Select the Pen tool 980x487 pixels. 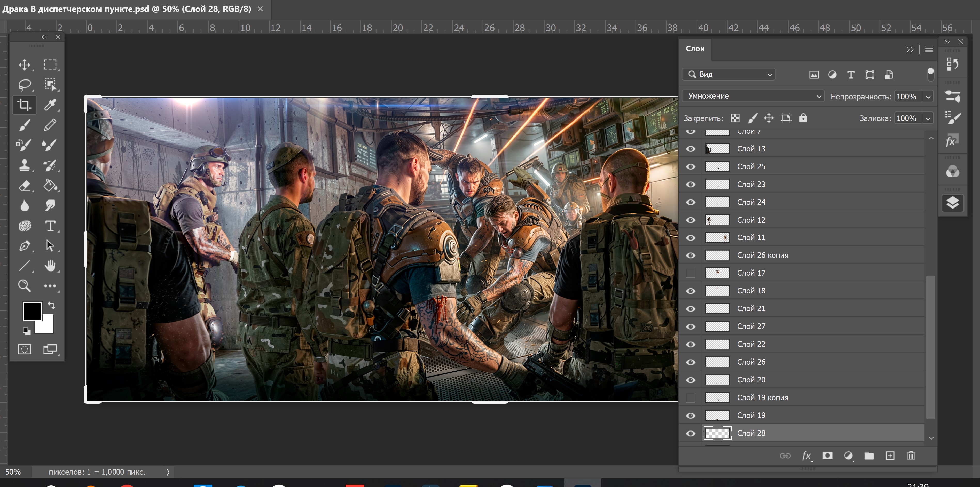tap(25, 246)
